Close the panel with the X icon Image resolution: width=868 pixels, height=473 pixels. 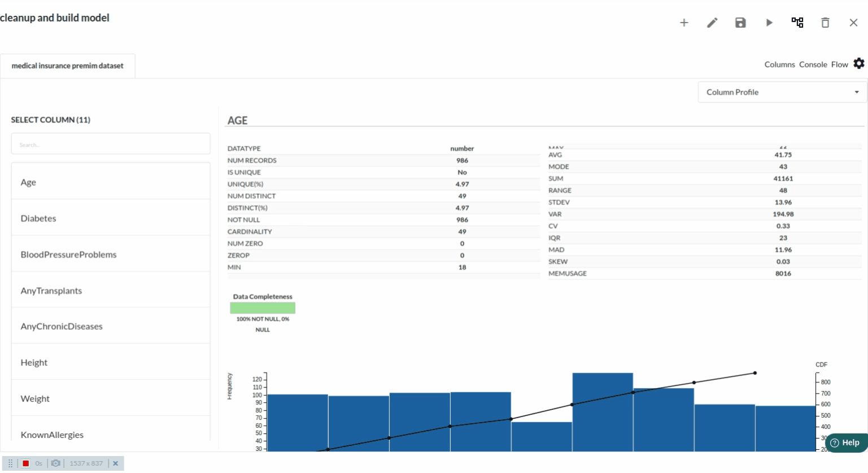(x=853, y=23)
